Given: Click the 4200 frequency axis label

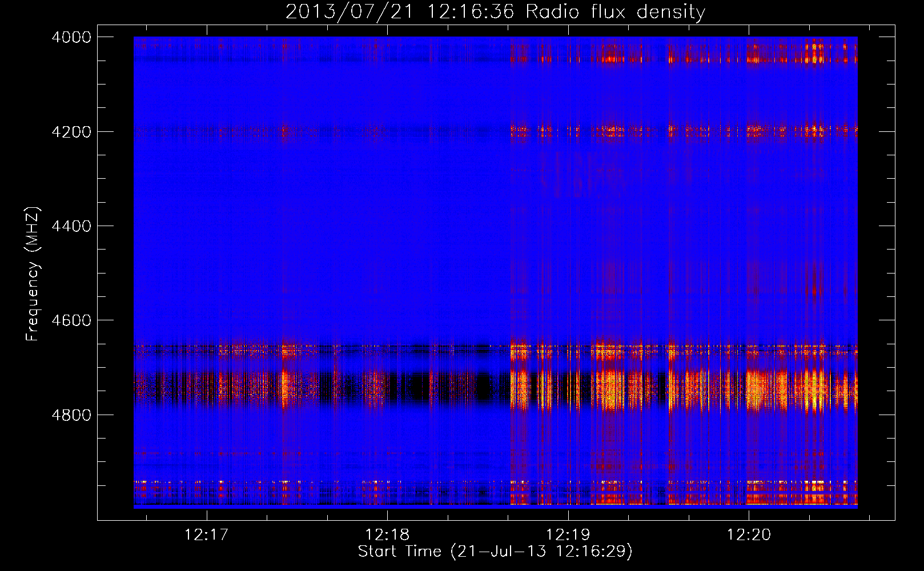Looking at the screenshot, I should (71, 132).
